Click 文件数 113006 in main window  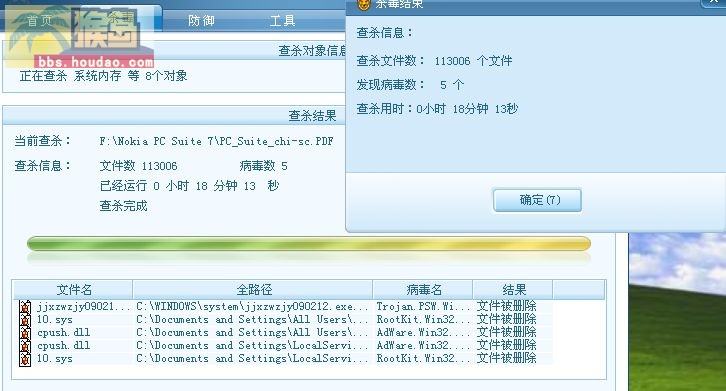(x=138, y=166)
